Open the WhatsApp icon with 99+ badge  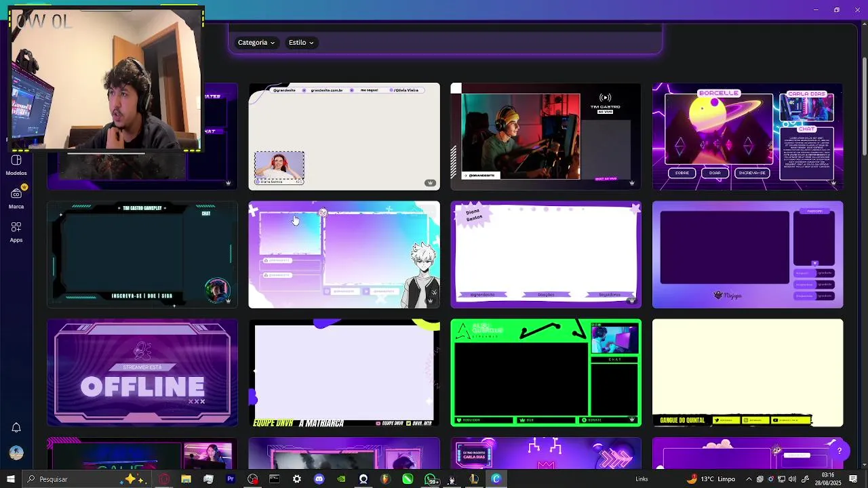(x=431, y=479)
